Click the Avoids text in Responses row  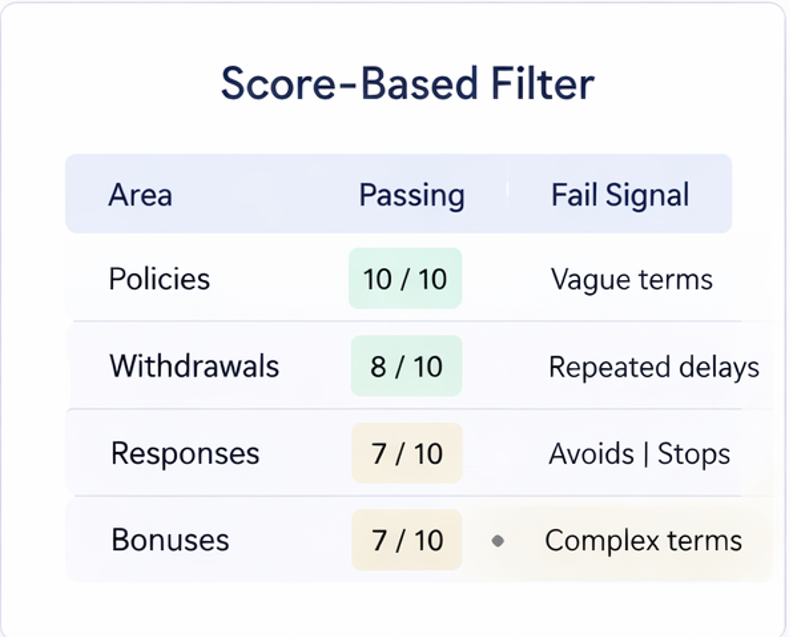pyautogui.click(x=591, y=454)
